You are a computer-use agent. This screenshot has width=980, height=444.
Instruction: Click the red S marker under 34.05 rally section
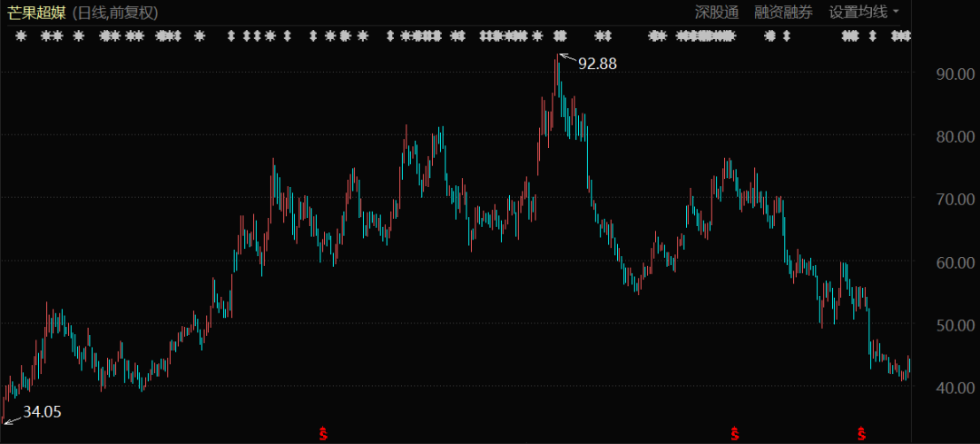point(324,432)
